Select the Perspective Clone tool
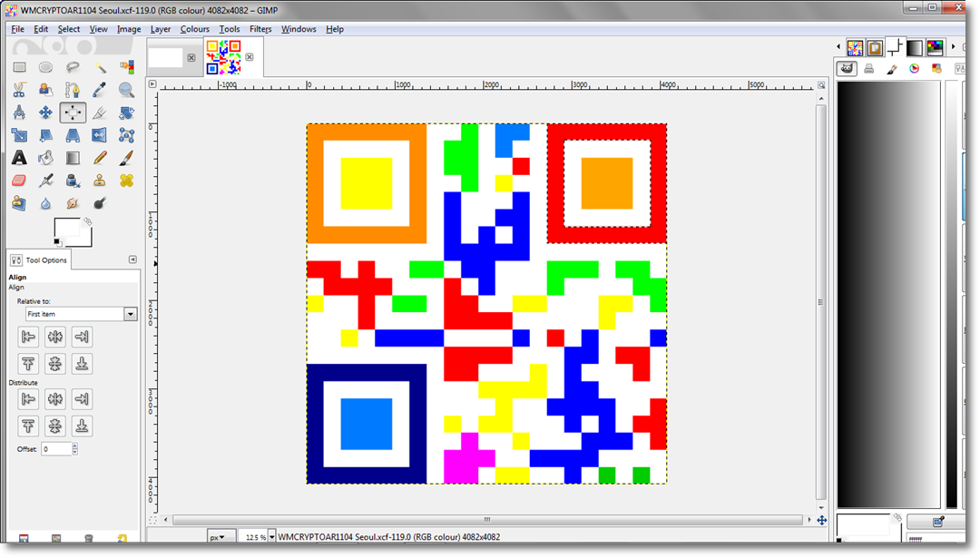The height and width of the screenshot is (558, 980). [19, 203]
